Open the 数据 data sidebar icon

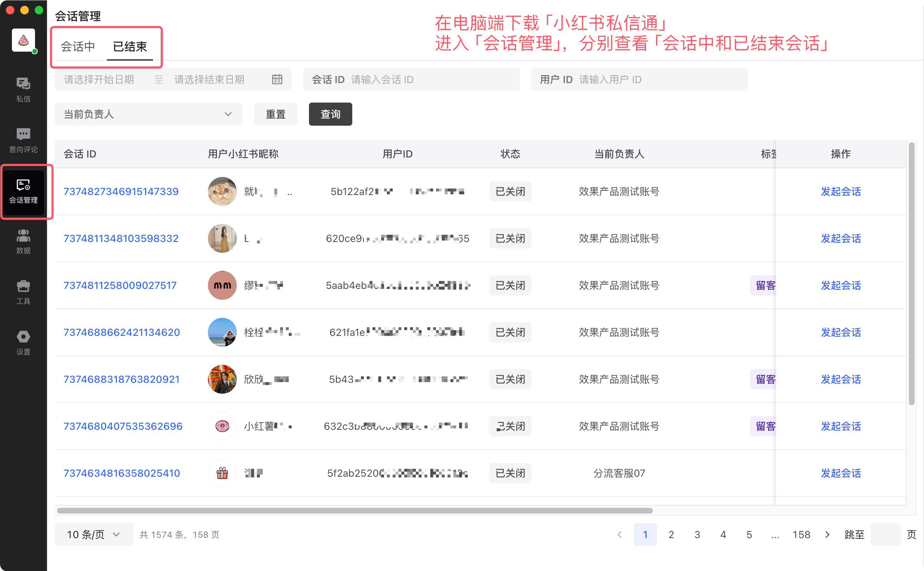(23, 241)
